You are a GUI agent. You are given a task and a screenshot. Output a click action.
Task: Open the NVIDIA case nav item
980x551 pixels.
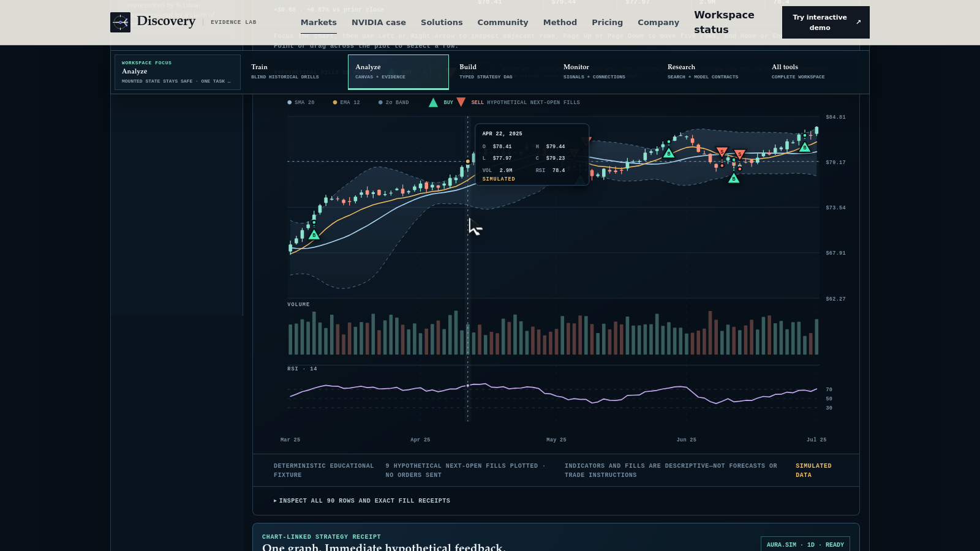(x=379, y=22)
